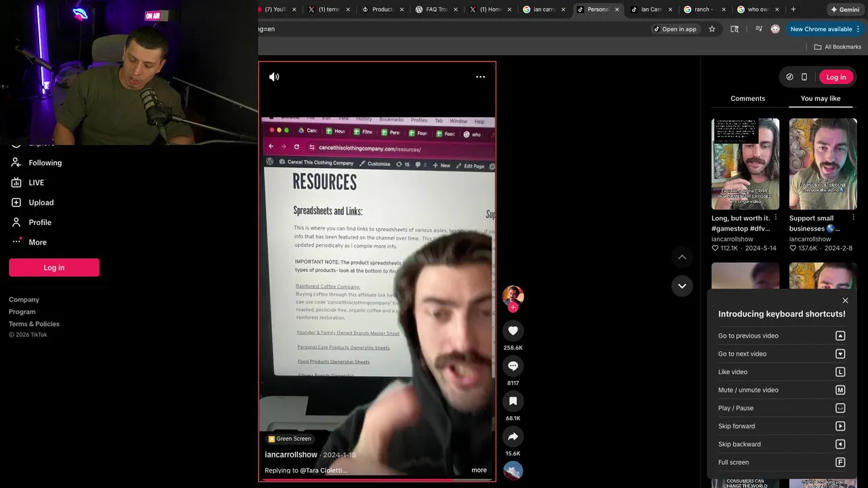Click the phone app icon in header
Viewport: 868px width, 488px height.
point(804,77)
